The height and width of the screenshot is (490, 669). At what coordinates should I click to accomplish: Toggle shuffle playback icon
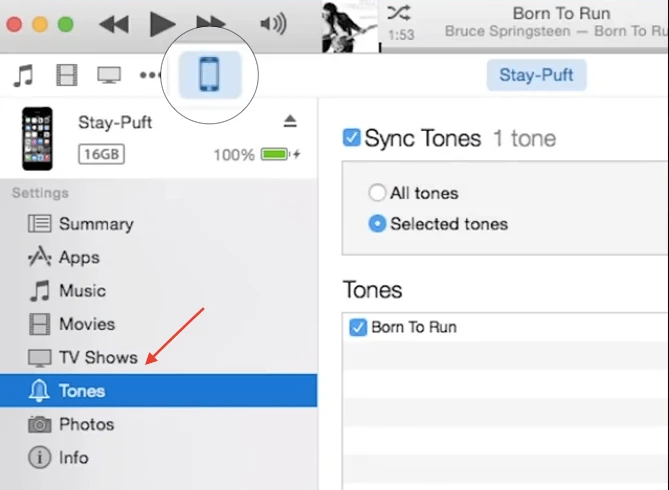point(398,13)
